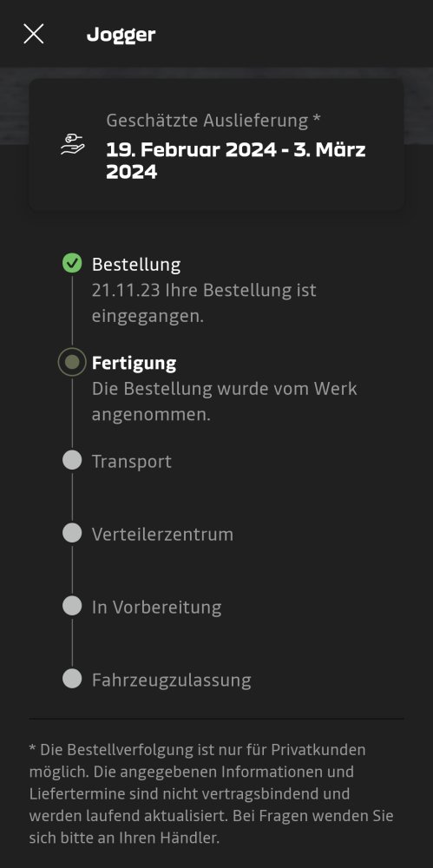Select the In Vorbereitung step label
Viewport: 433px width, 868px height.
pos(157,608)
